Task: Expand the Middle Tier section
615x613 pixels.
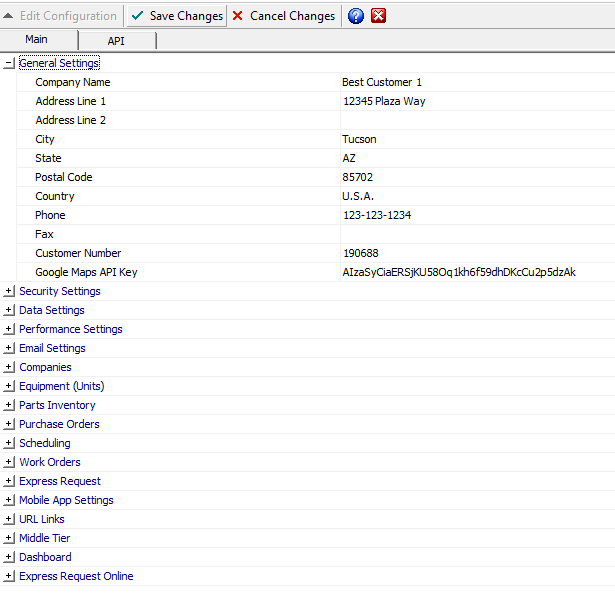Action: [x=9, y=538]
